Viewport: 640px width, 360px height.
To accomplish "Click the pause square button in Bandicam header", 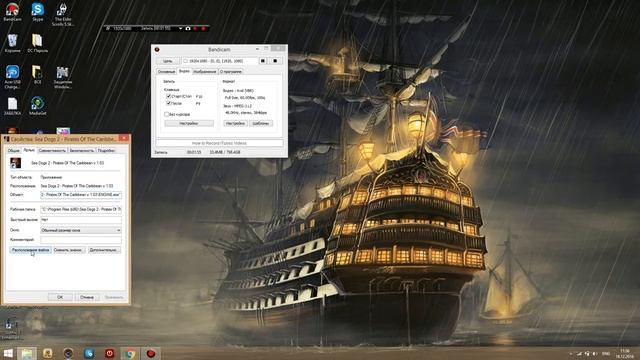I will click(263, 61).
